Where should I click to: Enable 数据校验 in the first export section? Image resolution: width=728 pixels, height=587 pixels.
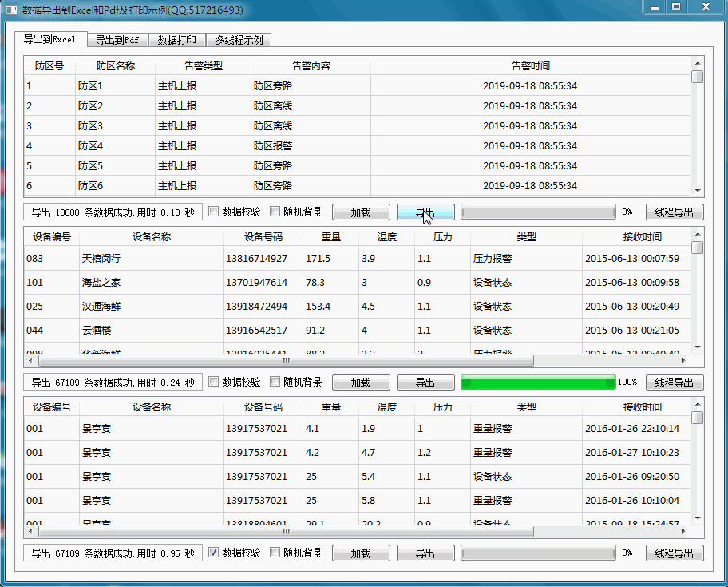[212, 212]
